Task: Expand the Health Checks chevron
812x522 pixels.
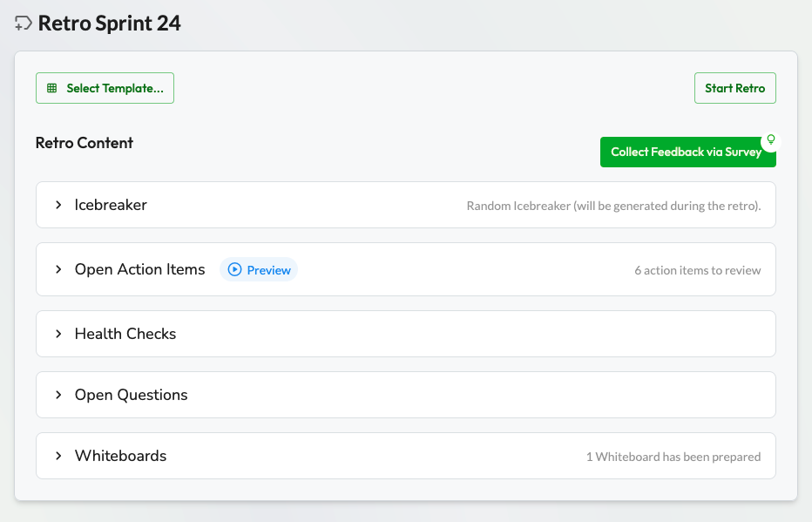Action: (58, 334)
